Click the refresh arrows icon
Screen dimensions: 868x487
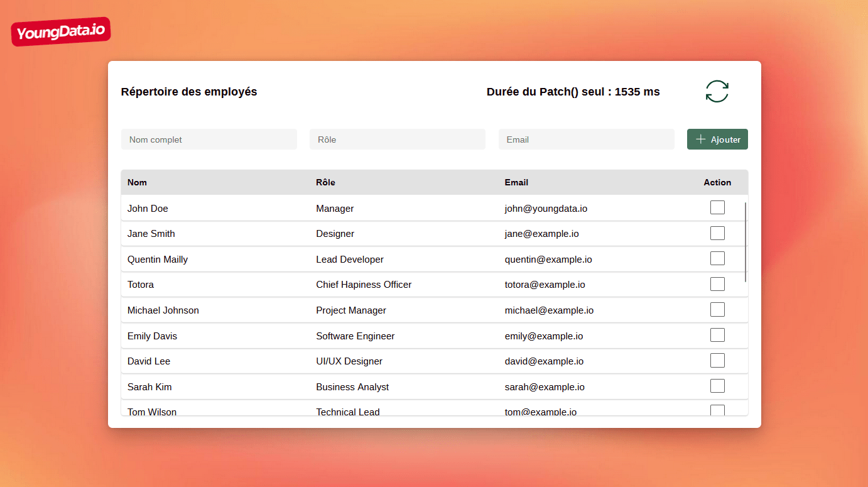tap(717, 91)
